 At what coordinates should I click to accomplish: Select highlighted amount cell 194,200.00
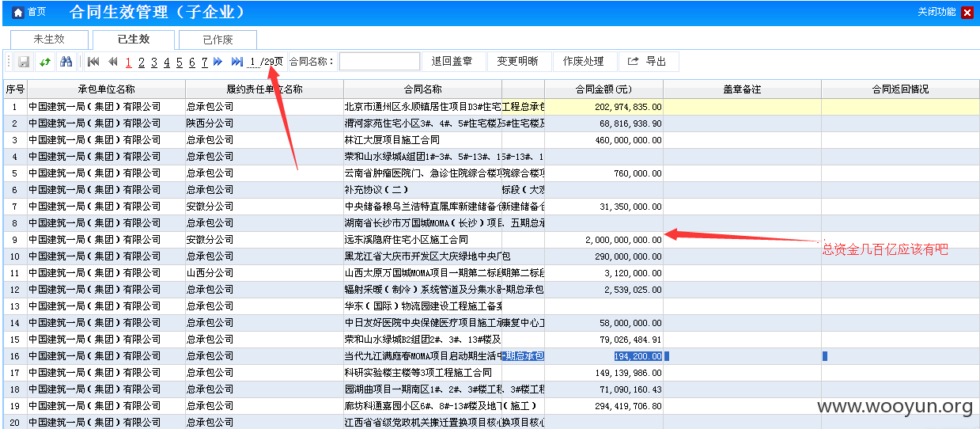pyautogui.click(x=604, y=355)
